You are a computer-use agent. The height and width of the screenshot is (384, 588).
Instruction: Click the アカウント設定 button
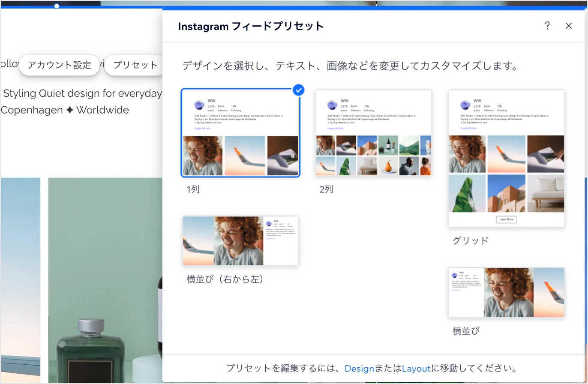(x=59, y=65)
